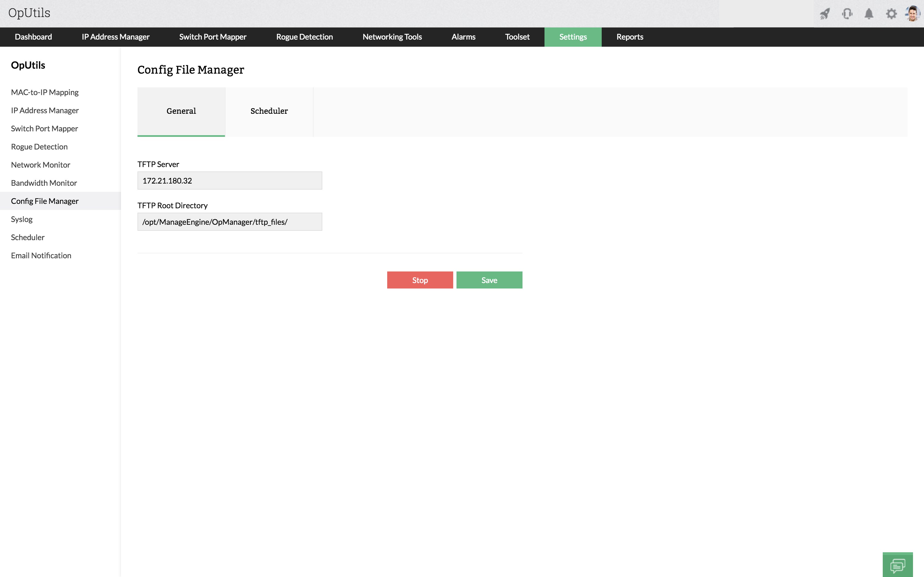Select the General tab
The image size is (924, 577).
coord(181,111)
